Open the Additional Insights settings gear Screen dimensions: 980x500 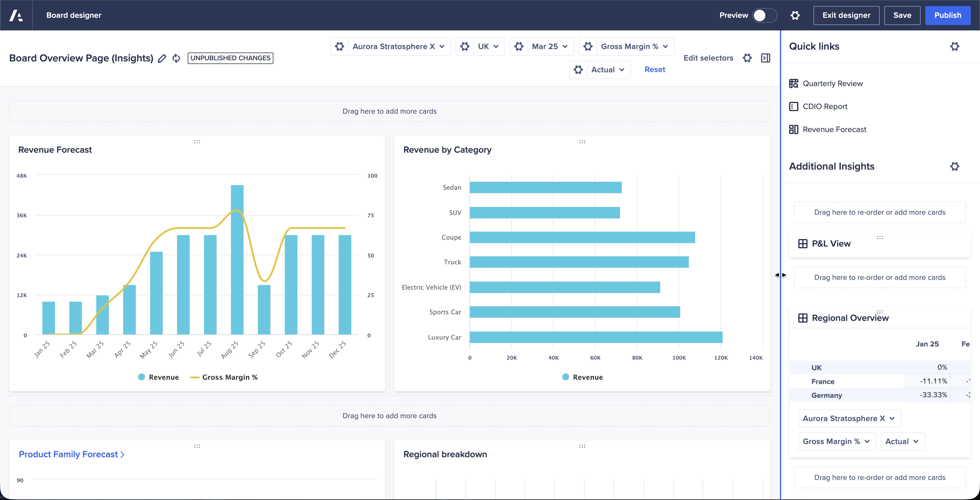[x=954, y=166]
